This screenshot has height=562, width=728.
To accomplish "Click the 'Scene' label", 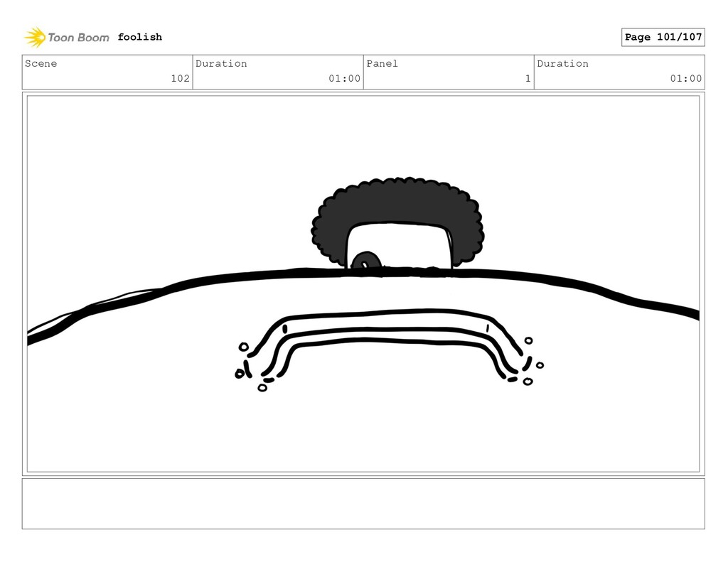I will 41,63.
